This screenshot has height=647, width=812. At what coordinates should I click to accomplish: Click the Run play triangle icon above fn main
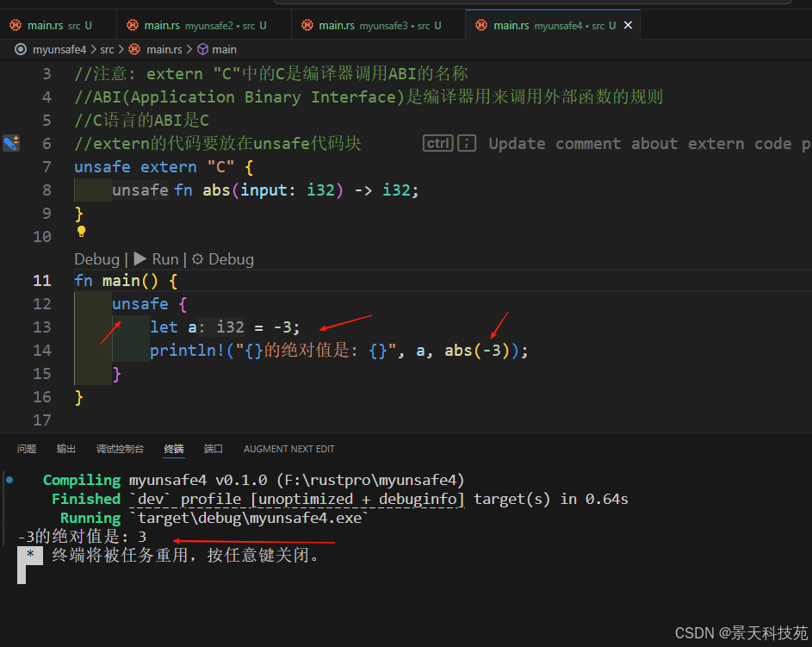pos(139,258)
